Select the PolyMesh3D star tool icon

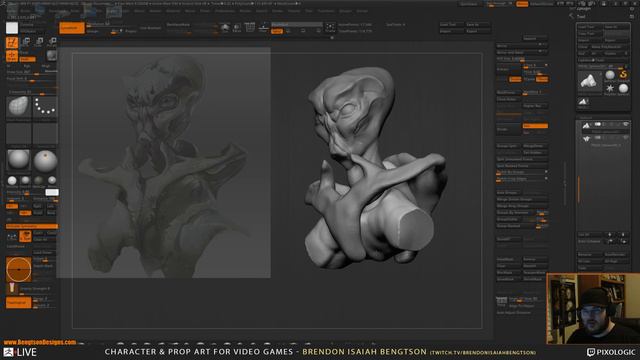coord(610,88)
